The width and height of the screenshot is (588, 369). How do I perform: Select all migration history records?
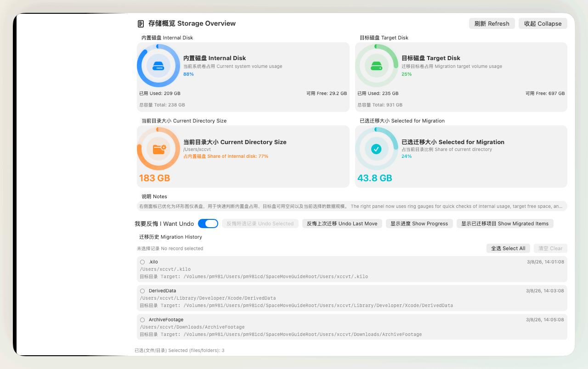point(508,248)
